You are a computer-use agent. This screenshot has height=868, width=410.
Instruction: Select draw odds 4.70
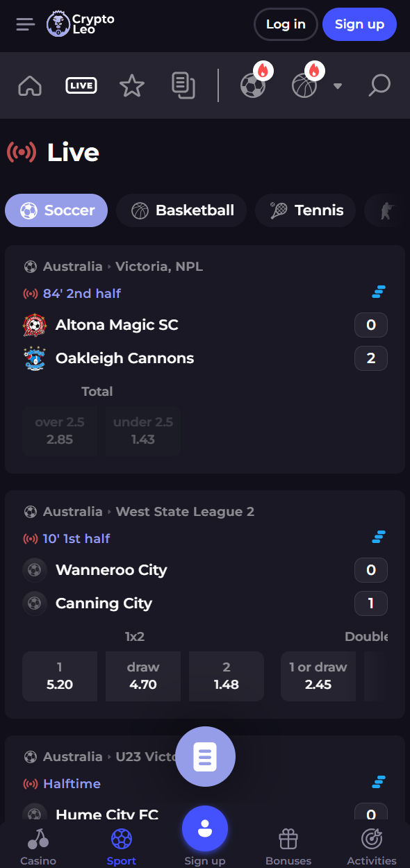point(143,676)
